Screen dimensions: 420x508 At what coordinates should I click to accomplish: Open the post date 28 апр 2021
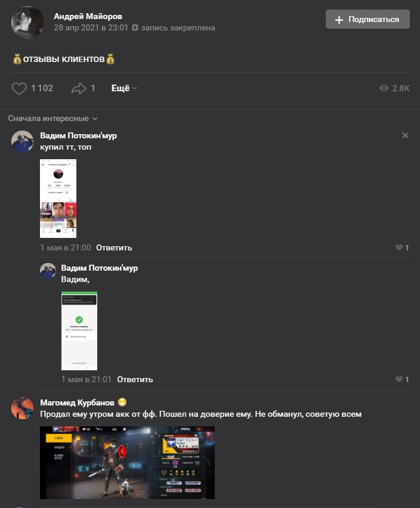91,28
